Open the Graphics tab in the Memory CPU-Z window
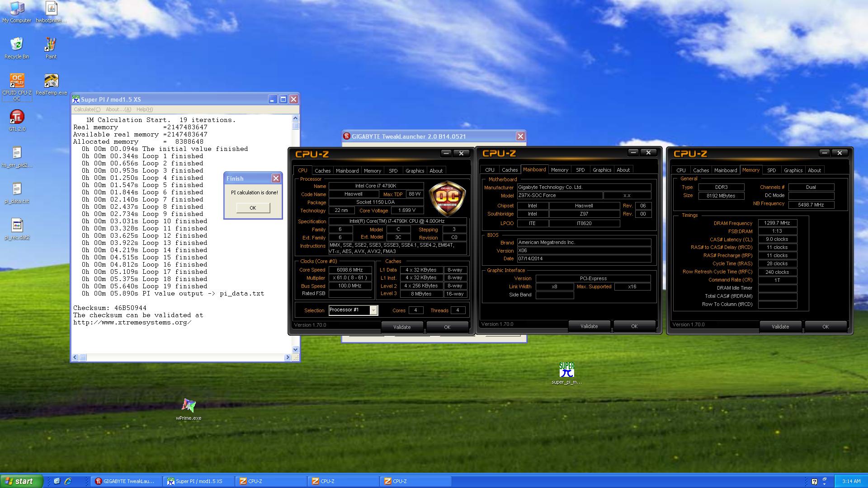This screenshot has height=488, width=868. pos(793,170)
